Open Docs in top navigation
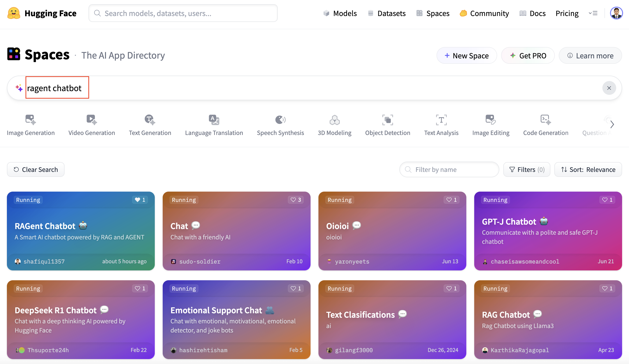Screen dimensions: 629x364 click(x=532, y=13)
